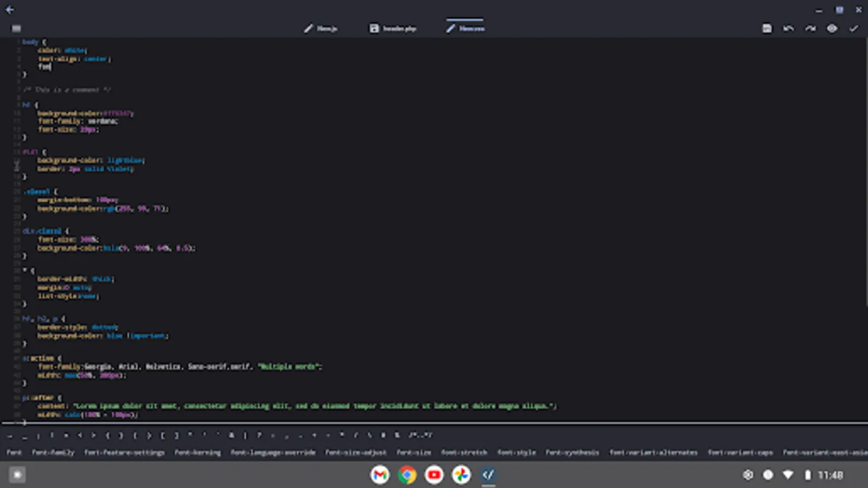Toggle the Wi-Fi status icon in system tray
This screenshot has height=488, width=868.
pos(788,474)
